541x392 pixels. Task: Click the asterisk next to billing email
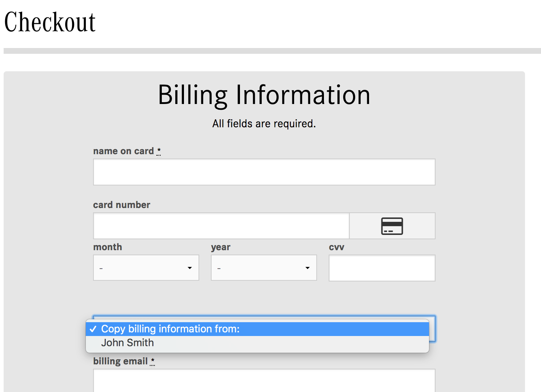(x=153, y=361)
